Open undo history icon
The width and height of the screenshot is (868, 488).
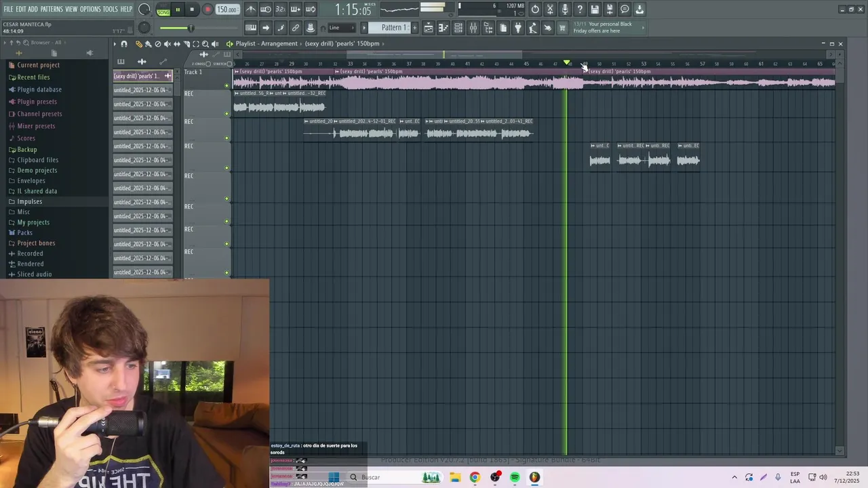[x=535, y=9]
